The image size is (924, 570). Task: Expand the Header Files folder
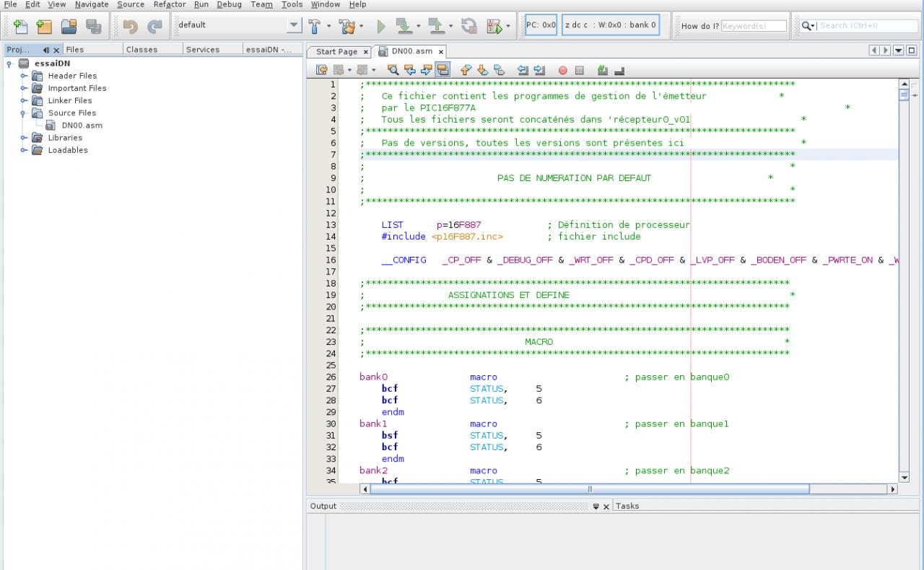pyautogui.click(x=24, y=76)
